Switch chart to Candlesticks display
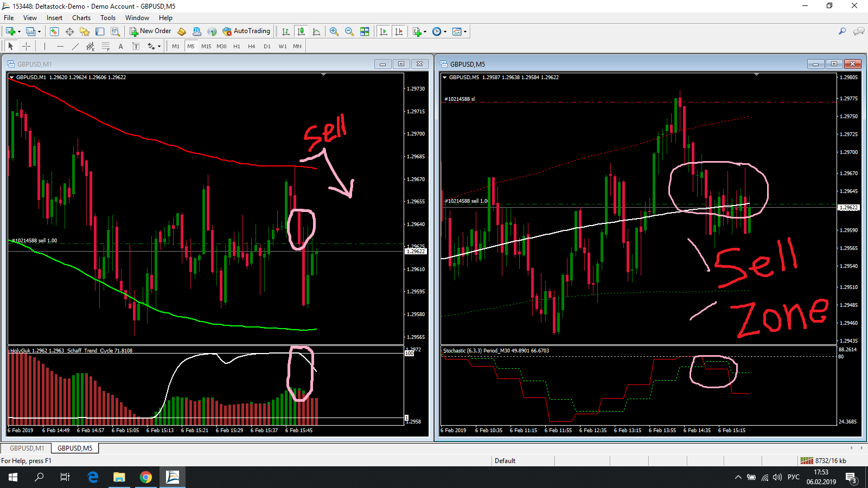Image resolution: width=868 pixels, height=488 pixels. pyautogui.click(x=301, y=31)
